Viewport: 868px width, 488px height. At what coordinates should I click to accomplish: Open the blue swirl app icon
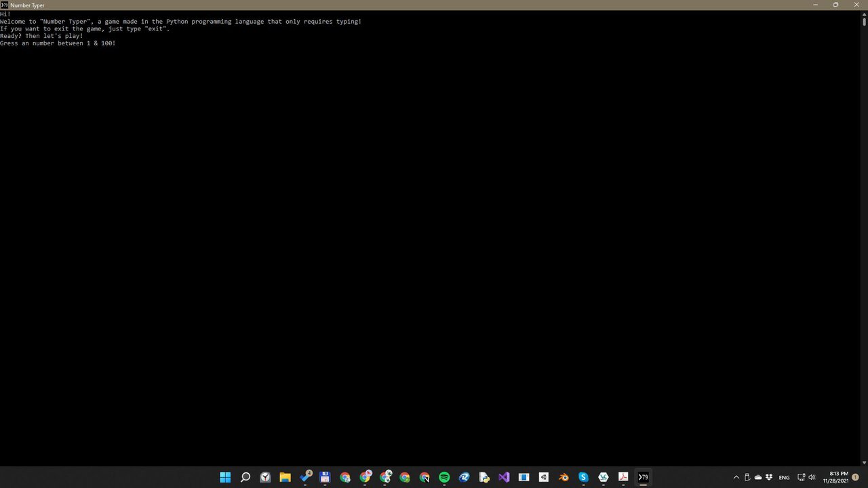click(x=465, y=477)
